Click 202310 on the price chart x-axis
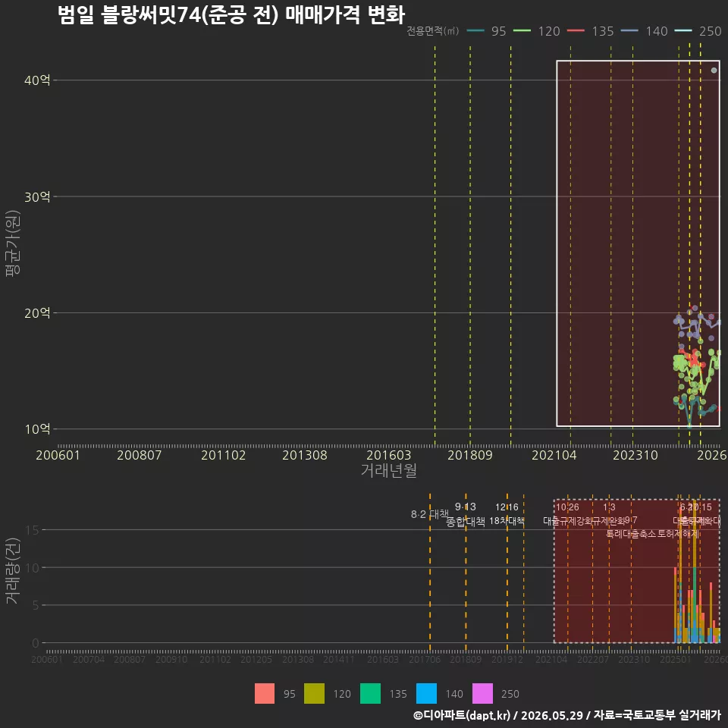The width and height of the screenshot is (728, 728). pyautogui.click(x=635, y=455)
